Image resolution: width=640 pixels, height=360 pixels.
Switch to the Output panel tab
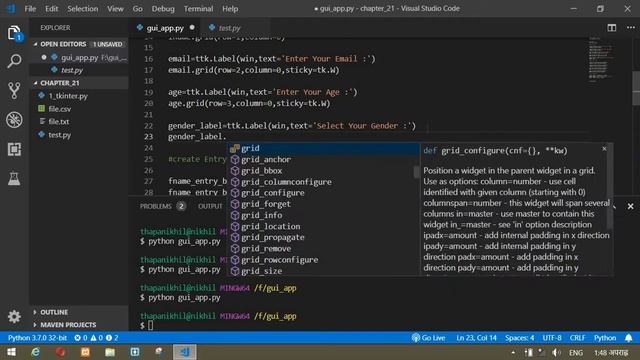pos(210,206)
